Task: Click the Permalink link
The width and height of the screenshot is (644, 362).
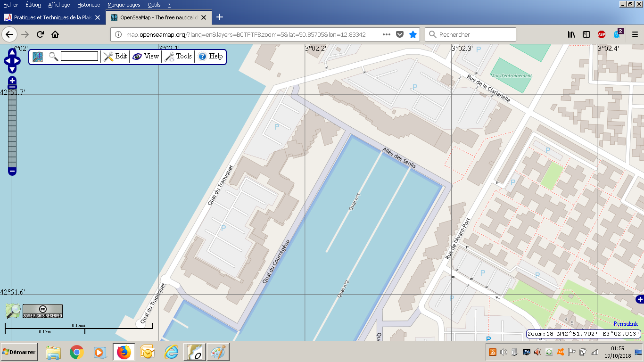Action: [x=626, y=324]
